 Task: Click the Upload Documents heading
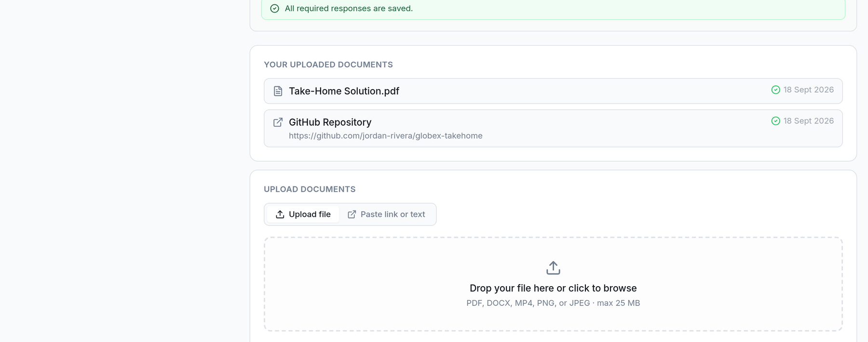[310, 189]
